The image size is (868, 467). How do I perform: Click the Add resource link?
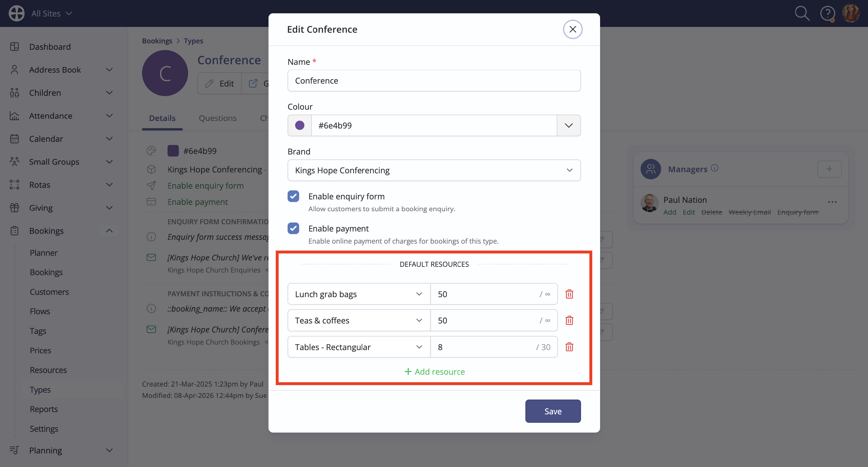(x=434, y=371)
